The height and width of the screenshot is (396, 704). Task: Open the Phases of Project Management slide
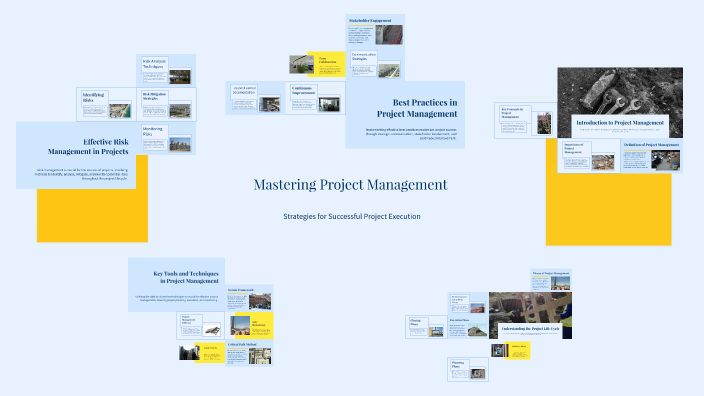coord(551,281)
